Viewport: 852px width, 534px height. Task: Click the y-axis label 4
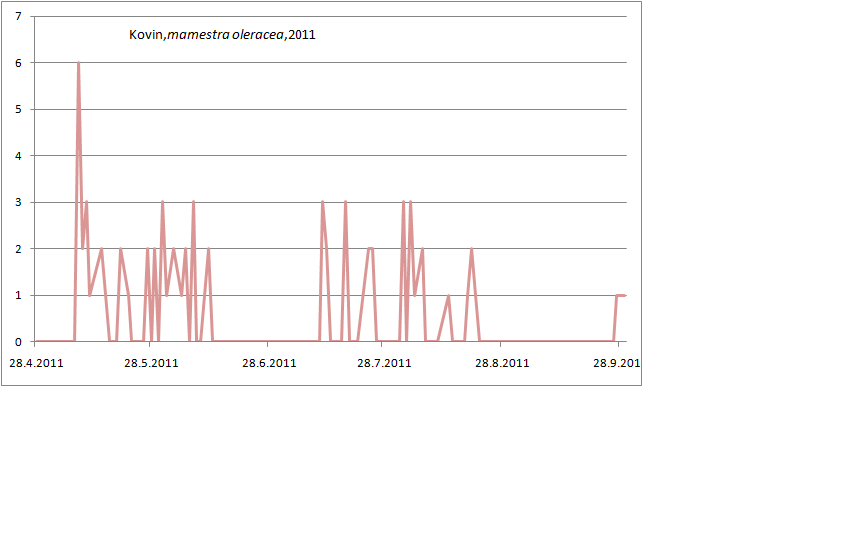(x=18, y=156)
